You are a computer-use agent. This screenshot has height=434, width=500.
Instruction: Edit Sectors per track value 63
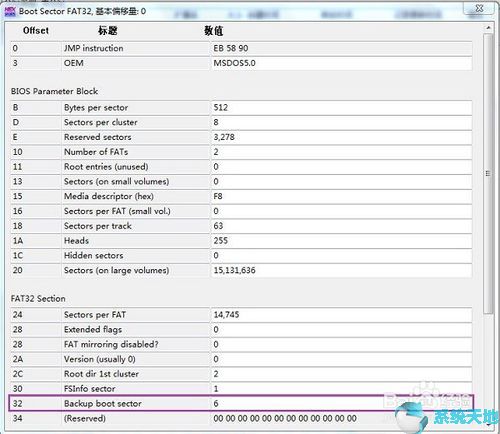click(342, 226)
